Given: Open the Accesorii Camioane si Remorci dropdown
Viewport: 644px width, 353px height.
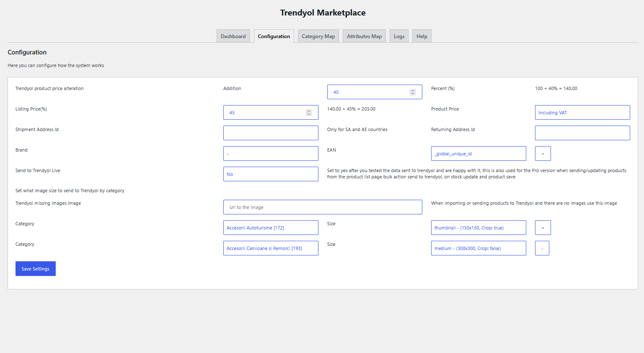Looking at the screenshot, I should 270,248.
